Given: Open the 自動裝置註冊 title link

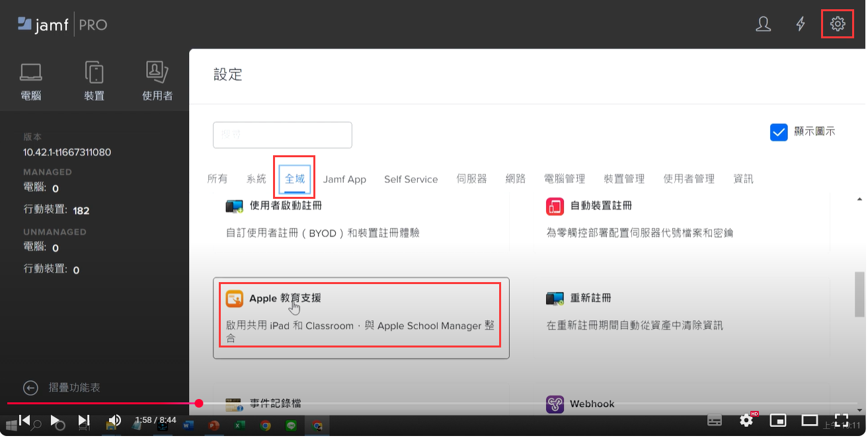Looking at the screenshot, I should 601,206.
